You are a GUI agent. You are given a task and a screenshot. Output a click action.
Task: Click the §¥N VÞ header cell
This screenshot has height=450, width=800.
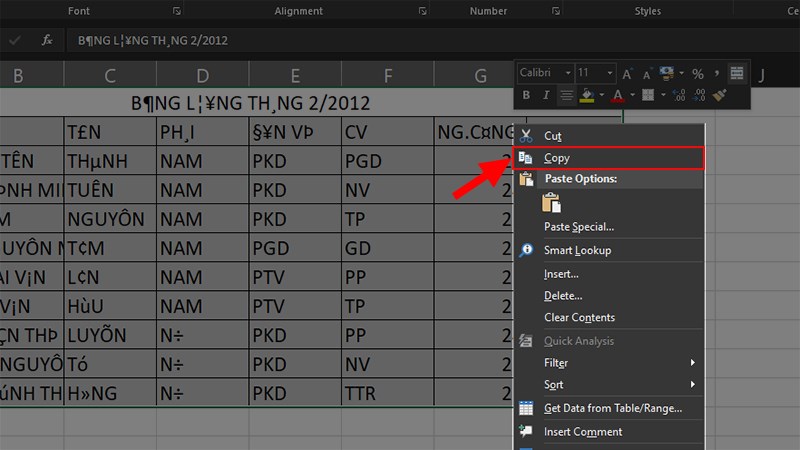click(295, 132)
